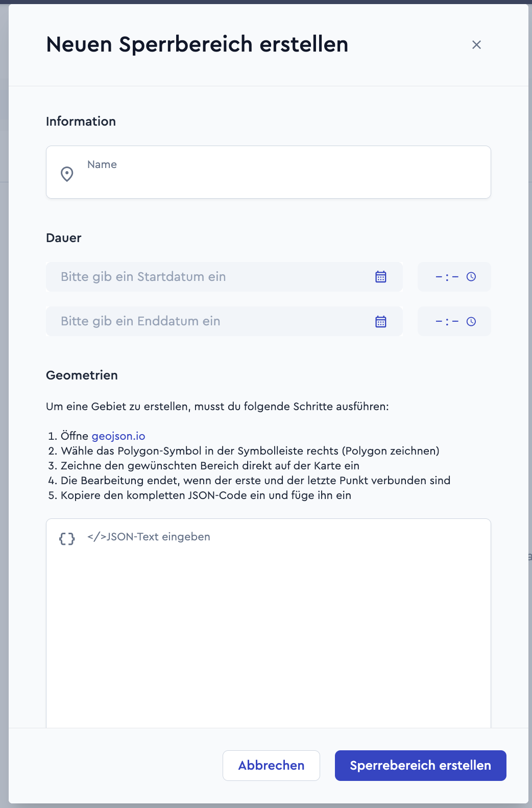The image size is (532, 808).
Task: Open the geojson.io link
Action: coord(118,436)
